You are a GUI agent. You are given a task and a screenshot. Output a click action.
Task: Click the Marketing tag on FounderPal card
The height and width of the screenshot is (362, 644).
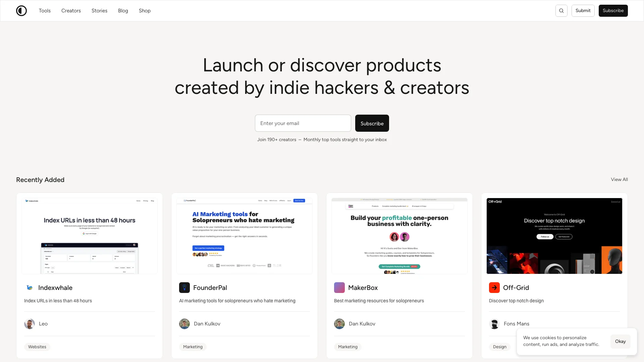click(193, 347)
